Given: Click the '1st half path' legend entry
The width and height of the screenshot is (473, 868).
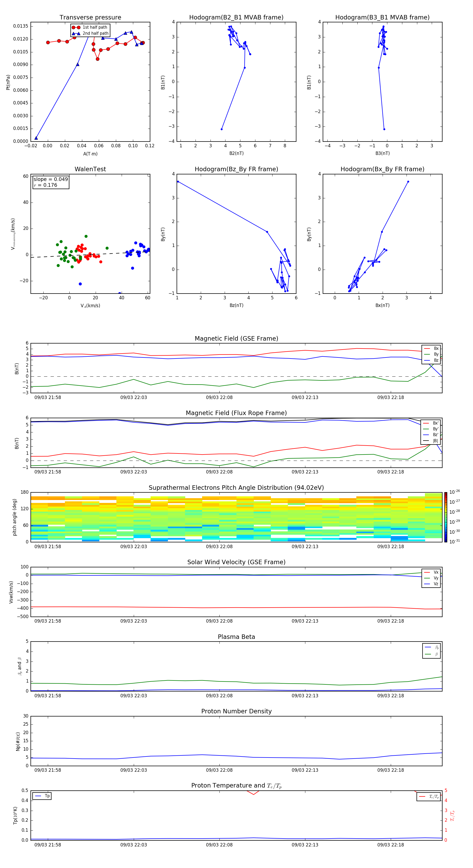Looking at the screenshot, I should [x=90, y=27].
